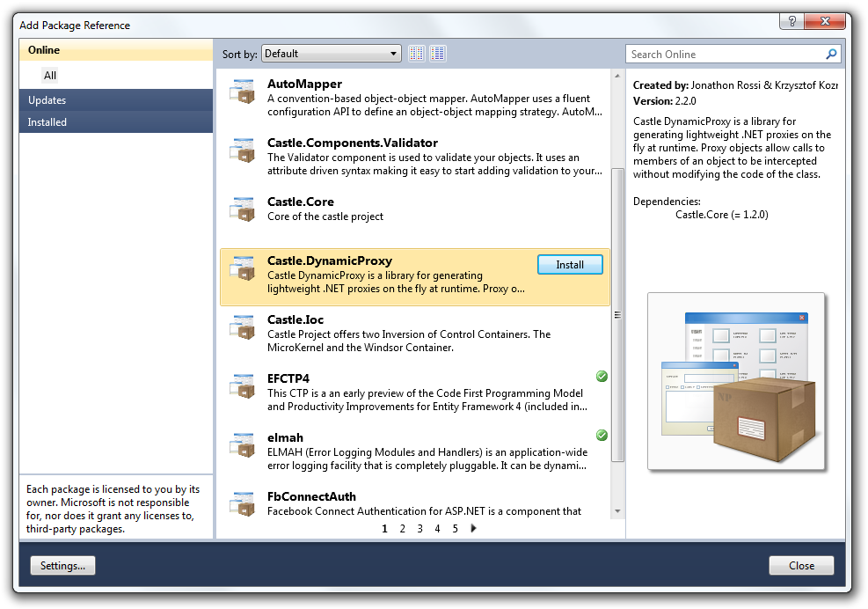Open the Updates section
This screenshot has width=868, height=609.
(116, 100)
